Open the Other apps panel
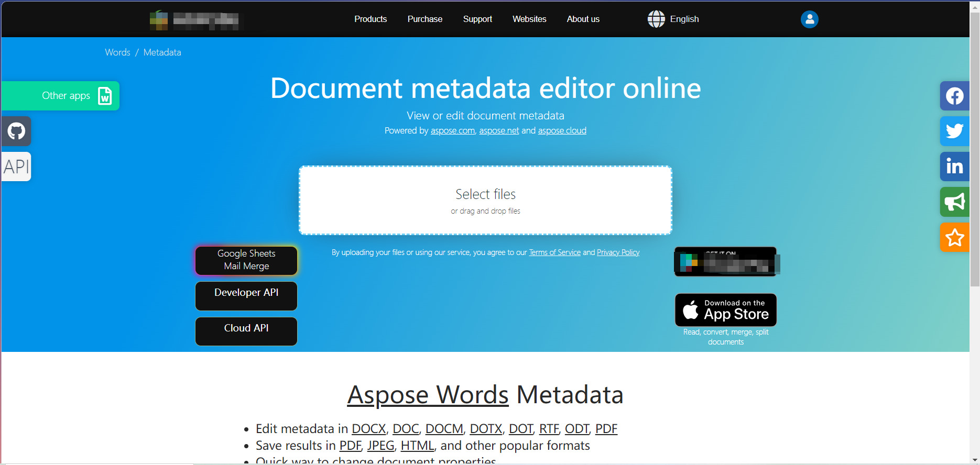980x465 pixels. 60,96
